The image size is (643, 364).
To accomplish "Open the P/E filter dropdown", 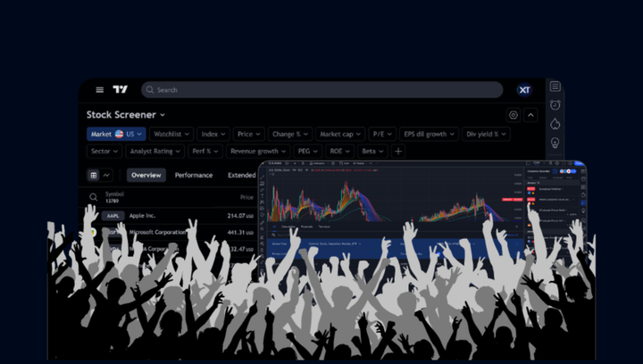I will point(382,134).
